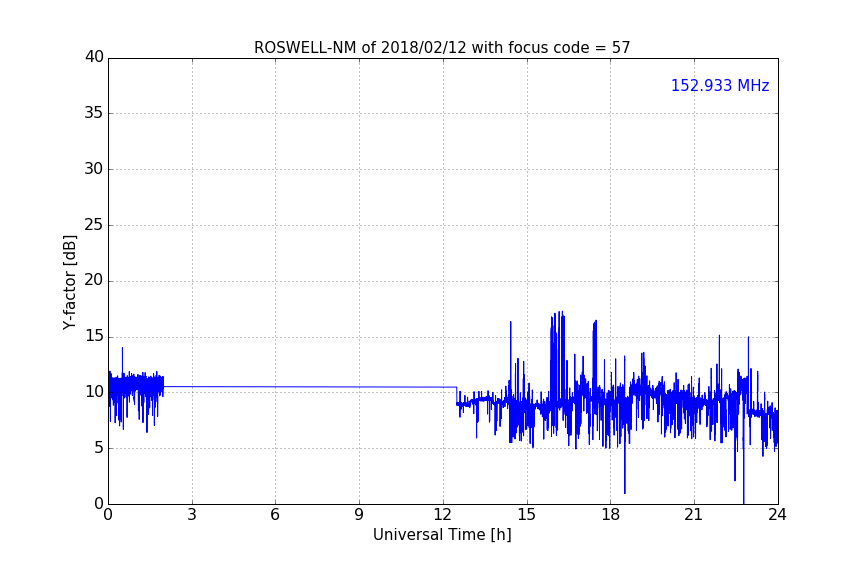Image resolution: width=864 pixels, height=576 pixels.
Task: Click the y-axis tick label '30'
Action: (94, 169)
